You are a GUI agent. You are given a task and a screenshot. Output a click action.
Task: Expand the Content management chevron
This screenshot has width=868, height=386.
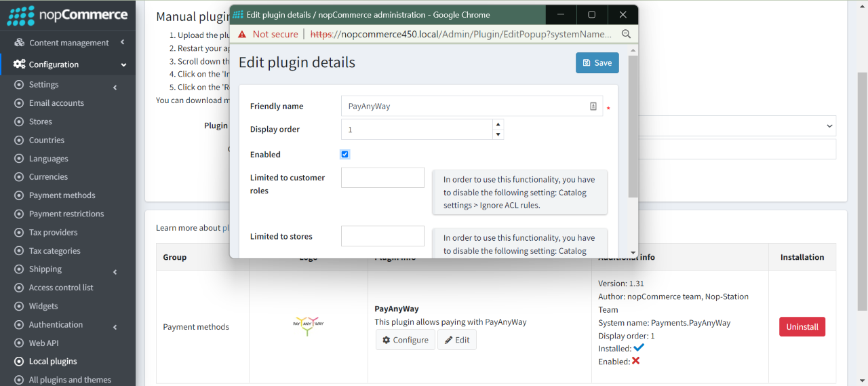pos(123,42)
